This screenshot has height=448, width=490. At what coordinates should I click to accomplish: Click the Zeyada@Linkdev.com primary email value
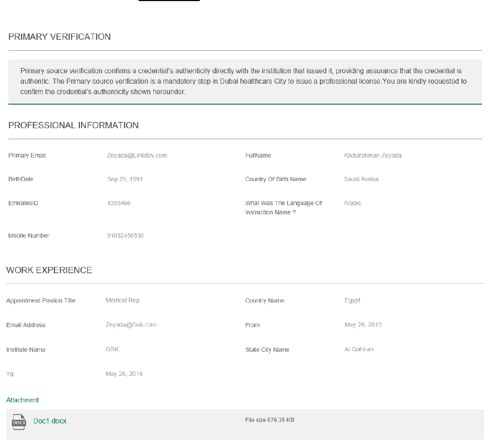click(137, 155)
